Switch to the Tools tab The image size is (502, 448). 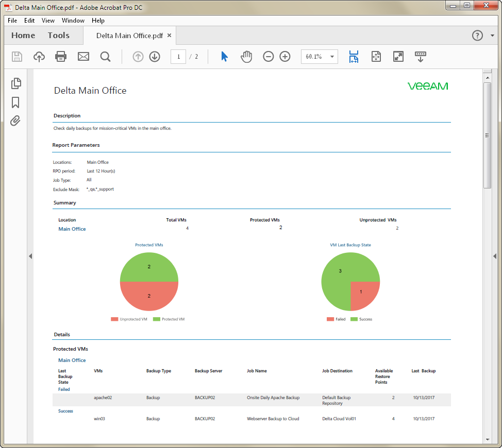(59, 36)
